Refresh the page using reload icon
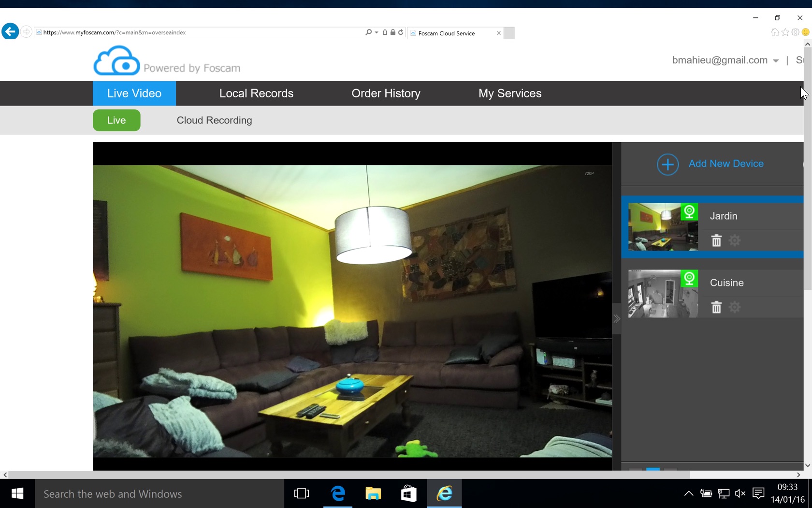The height and width of the screenshot is (508, 812). 401,32
